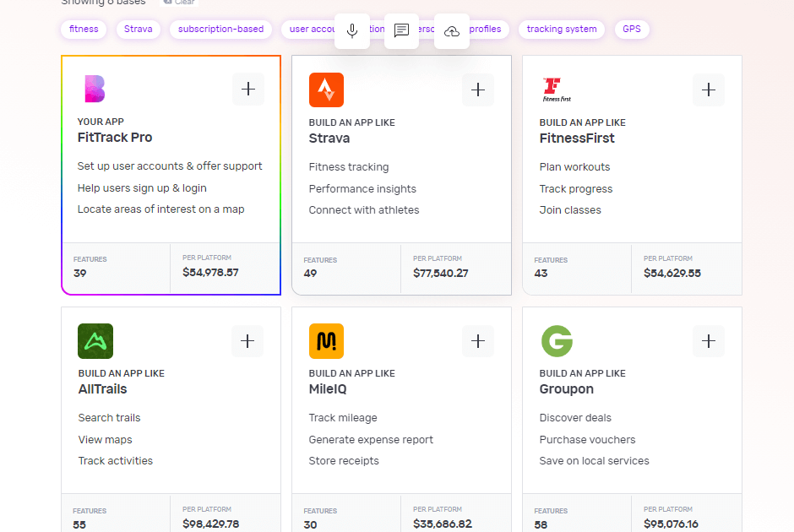Screen dimensions: 794x532
Task: Click the $35,686.82 price on MileIQ
Action: pos(442,524)
